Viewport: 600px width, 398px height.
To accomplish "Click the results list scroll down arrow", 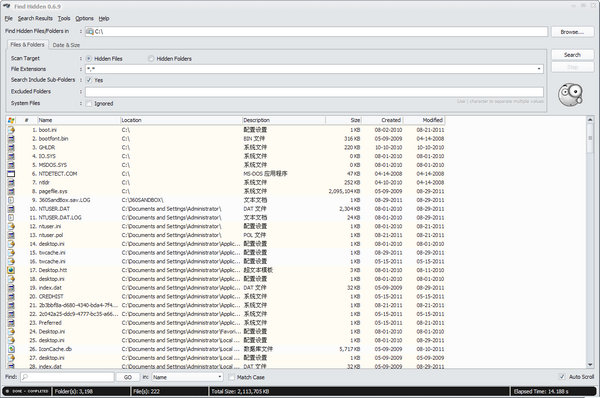I will 590,364.
